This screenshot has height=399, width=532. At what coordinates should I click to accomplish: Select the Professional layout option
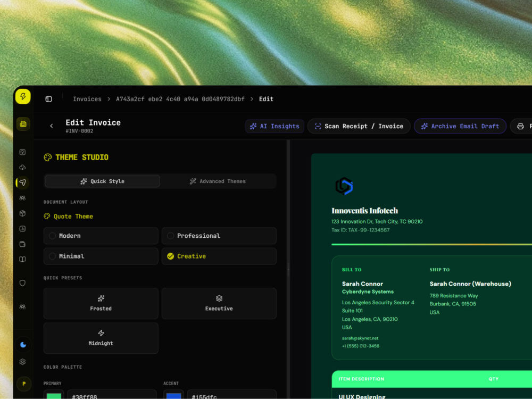pyautogui.click(x=219, y=236)
